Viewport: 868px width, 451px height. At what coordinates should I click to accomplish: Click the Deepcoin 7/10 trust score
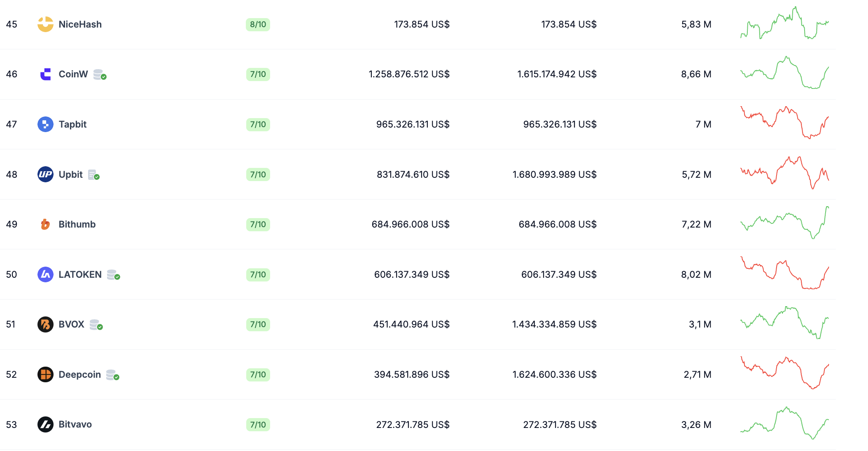[258, 374]
